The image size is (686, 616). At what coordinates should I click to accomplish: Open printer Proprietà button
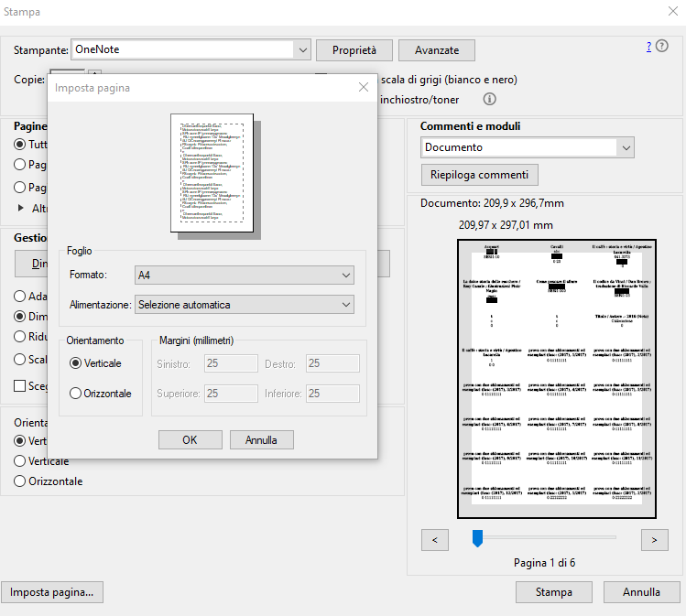[354, 49]
